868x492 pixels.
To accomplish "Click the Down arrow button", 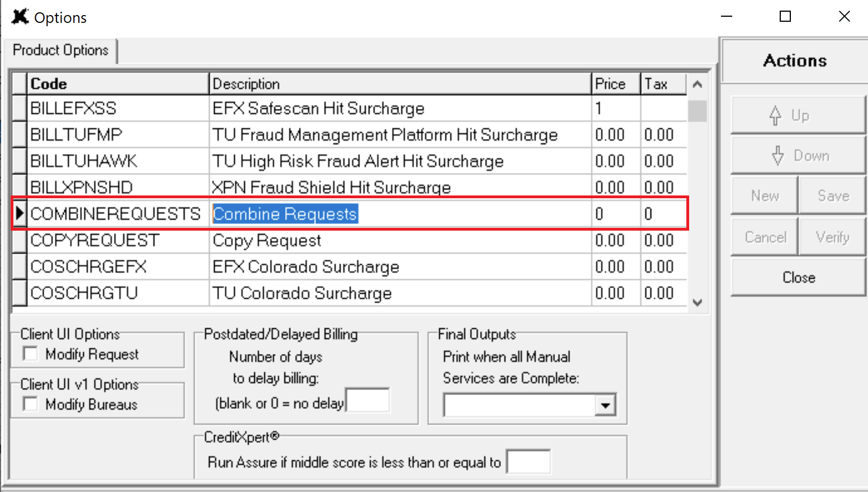I will [x=798, y=155].
